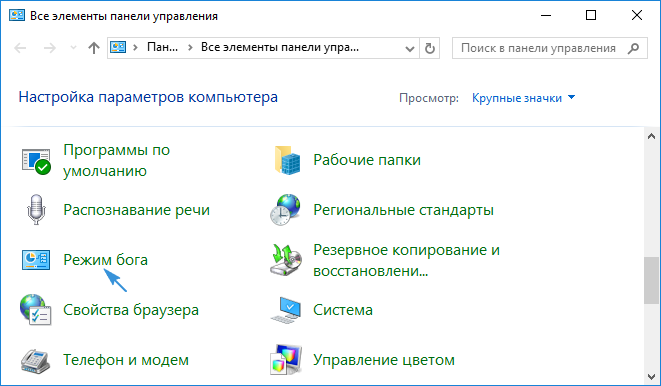Focus the 'Поиск в панели управления' search field
Screen dimensions: 661x386
click(x=550, y=48)
